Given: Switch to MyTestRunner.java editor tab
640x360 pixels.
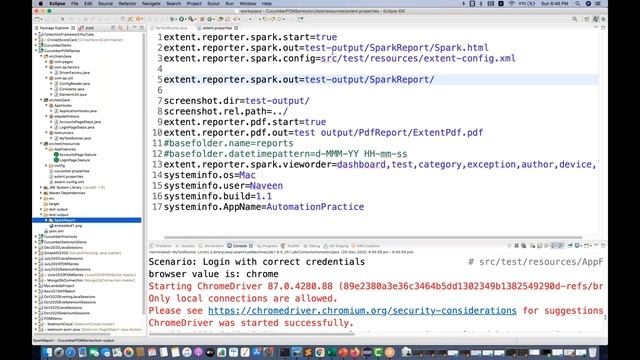Looking at the screenshot, I should (x=171, y=28).
